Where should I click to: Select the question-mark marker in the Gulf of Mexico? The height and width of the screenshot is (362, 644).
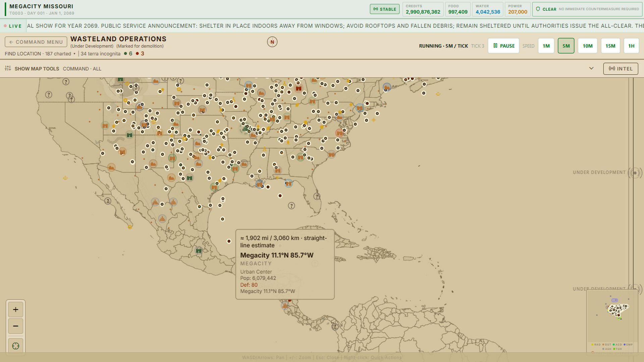(291, 206)
